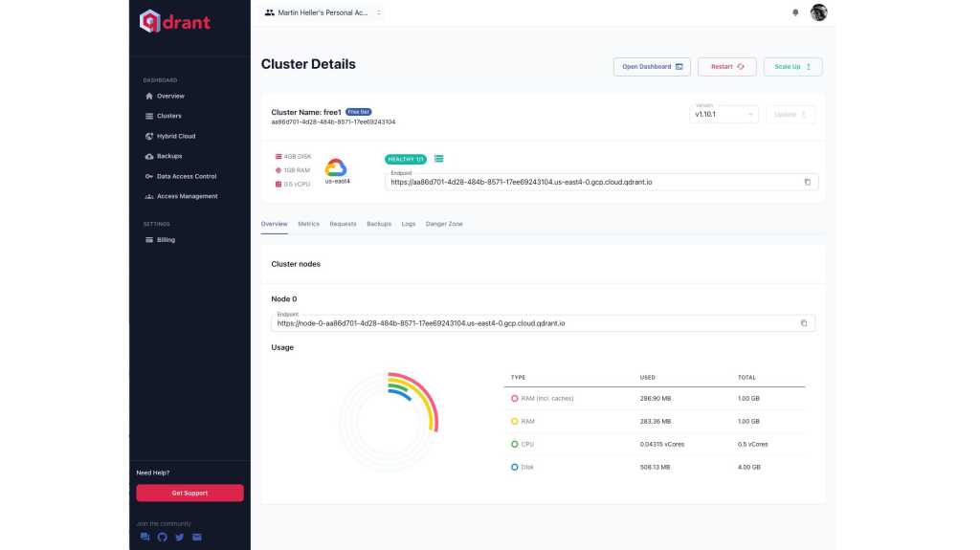This screenshot has height=550, width=980.
Task: Click the email community icon
Action: click(196, 537)
